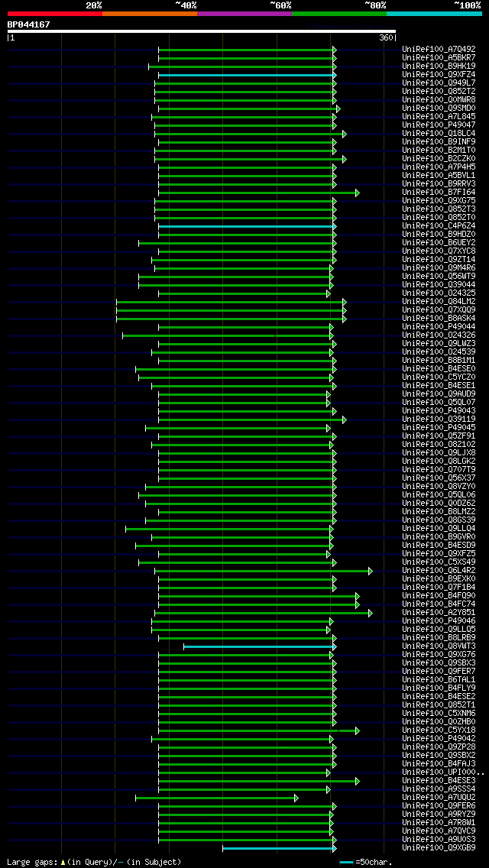This screenshot has height=868, width=489.
Task: Click the UniRef100_Q9SMD0 label
Action: click(439, 108)
